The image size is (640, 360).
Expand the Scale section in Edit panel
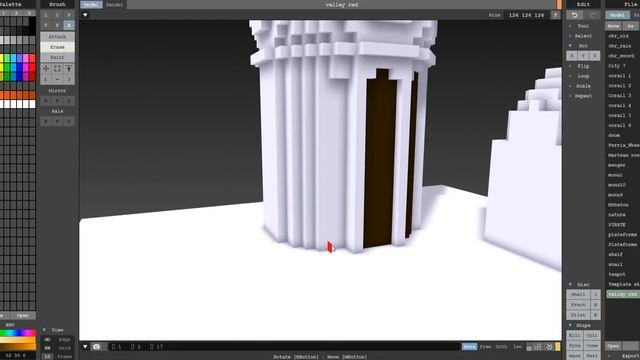click(x=583, y=86)
